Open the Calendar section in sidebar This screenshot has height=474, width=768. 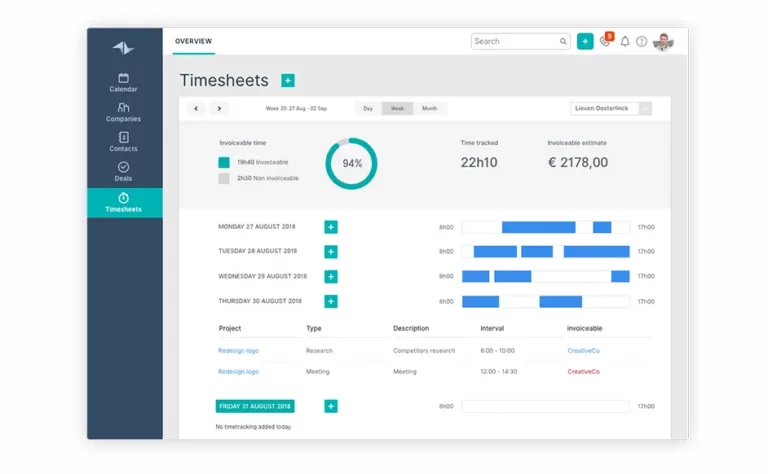pos(123,82)
